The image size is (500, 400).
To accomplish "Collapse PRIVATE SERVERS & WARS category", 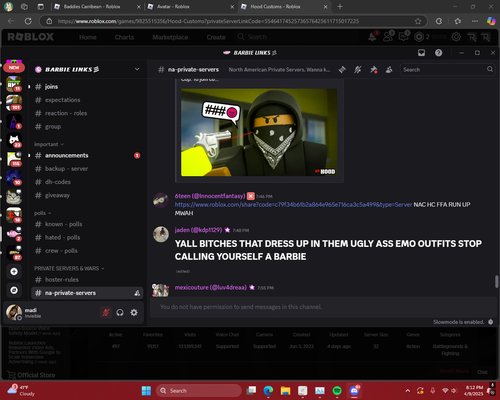I will coord(69,268).
